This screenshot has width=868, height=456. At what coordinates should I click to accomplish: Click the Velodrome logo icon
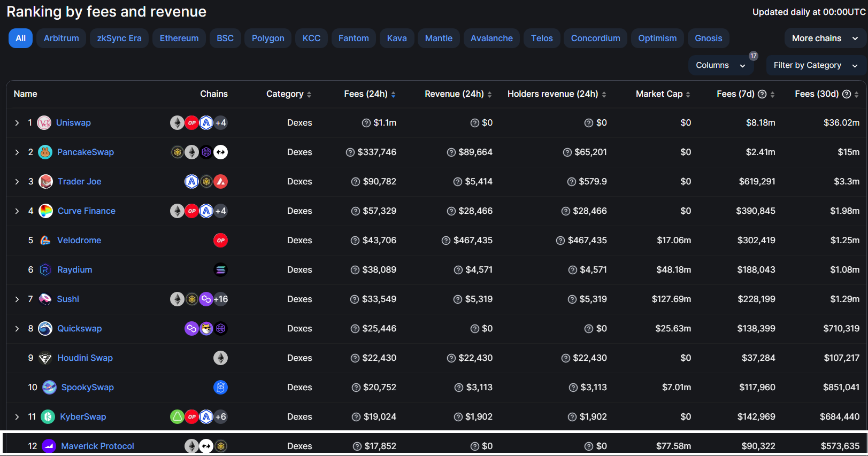point(45,241)
